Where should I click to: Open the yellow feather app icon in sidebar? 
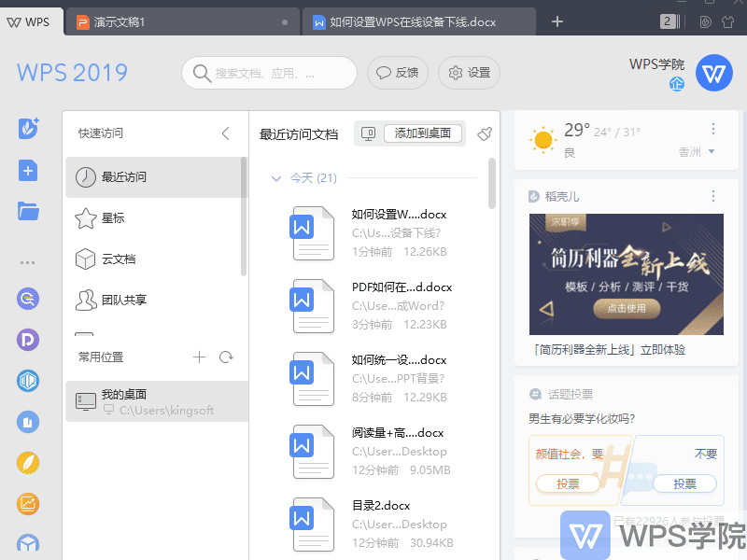[x=28, y=463]
